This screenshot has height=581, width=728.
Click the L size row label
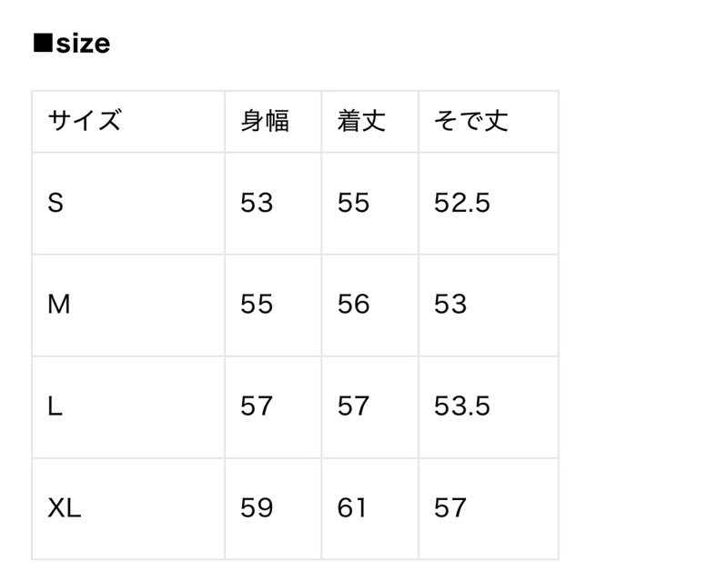click(55, 406)
